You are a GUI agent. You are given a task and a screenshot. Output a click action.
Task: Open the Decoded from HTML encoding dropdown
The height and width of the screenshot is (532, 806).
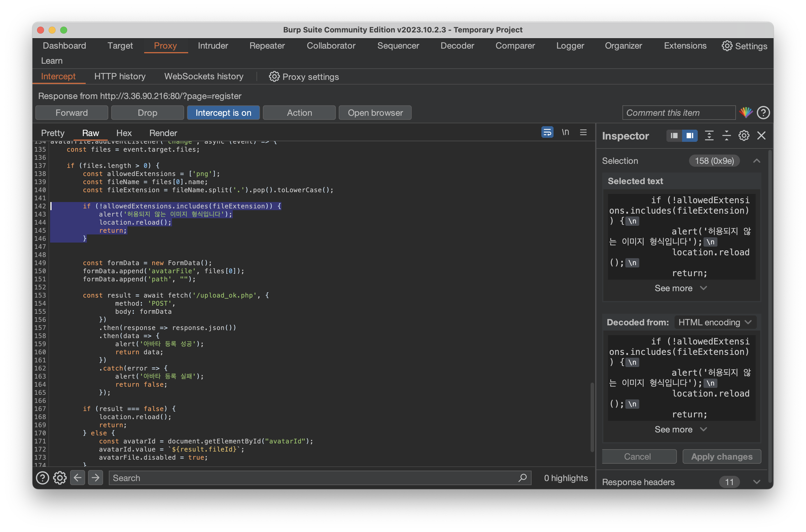click(715, 322)
